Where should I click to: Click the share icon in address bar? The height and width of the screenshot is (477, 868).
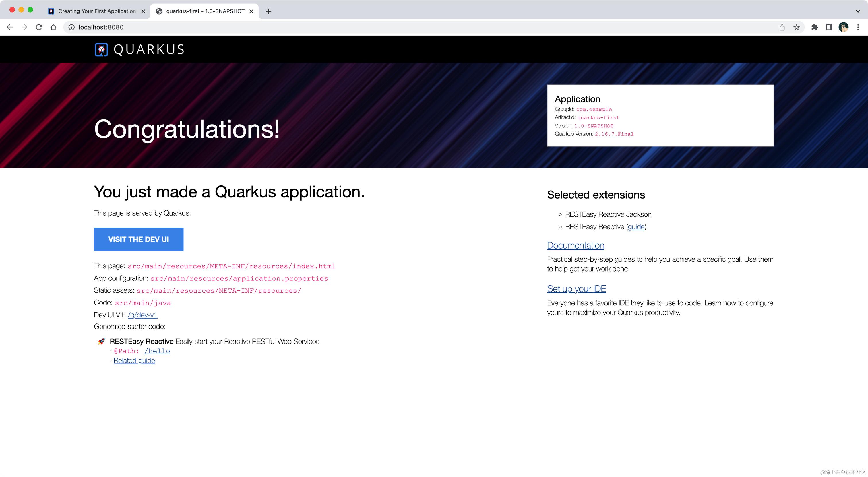pos(782,27)
